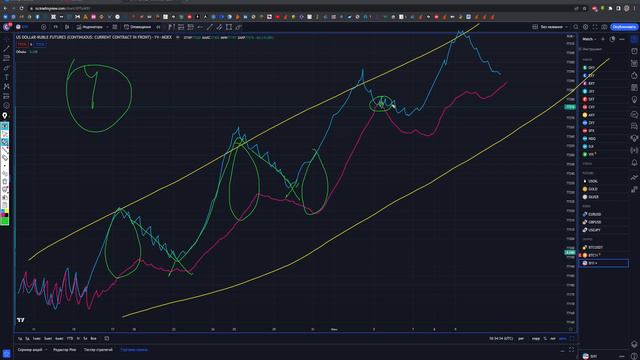Image resolution: width=640 pixels, height=360 pixels.
Task: Open the watchlist more options menu
Action: pos(622,39)
